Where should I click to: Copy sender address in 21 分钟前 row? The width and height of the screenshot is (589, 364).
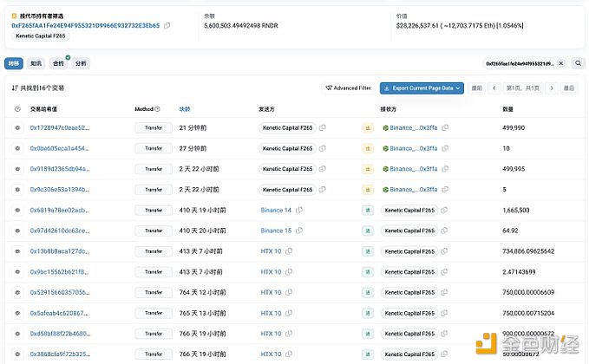pos(323,128)
